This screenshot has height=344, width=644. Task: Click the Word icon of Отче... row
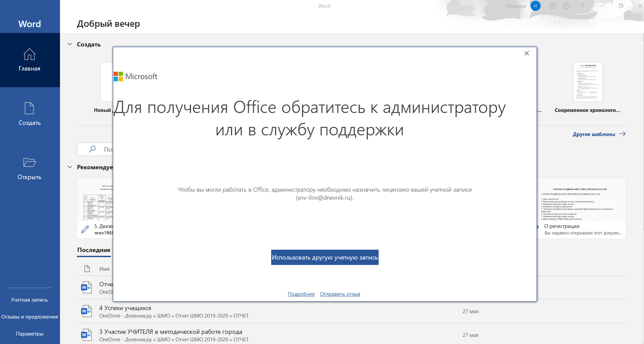pos(86,287)
